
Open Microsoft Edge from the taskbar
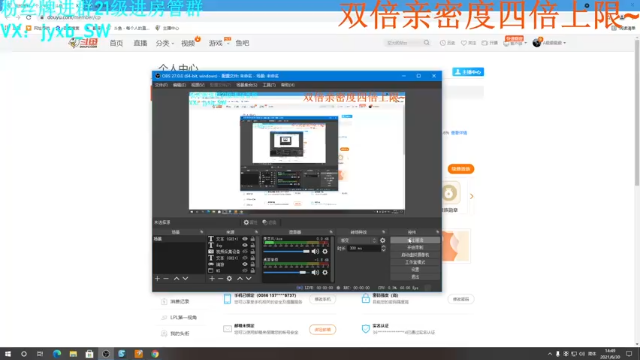[57, 353]
